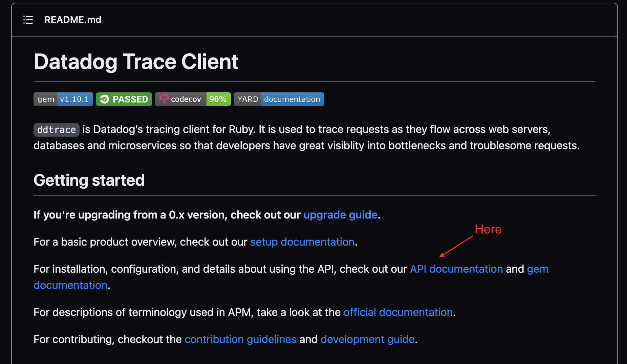The image size is (627, 364).
Task: Follow the development guide link
Action: point(367,339)
